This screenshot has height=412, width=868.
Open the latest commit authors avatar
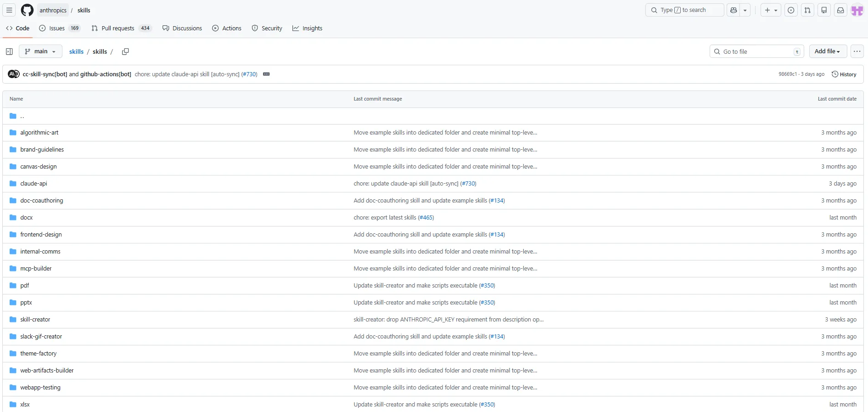coord(14,74)
